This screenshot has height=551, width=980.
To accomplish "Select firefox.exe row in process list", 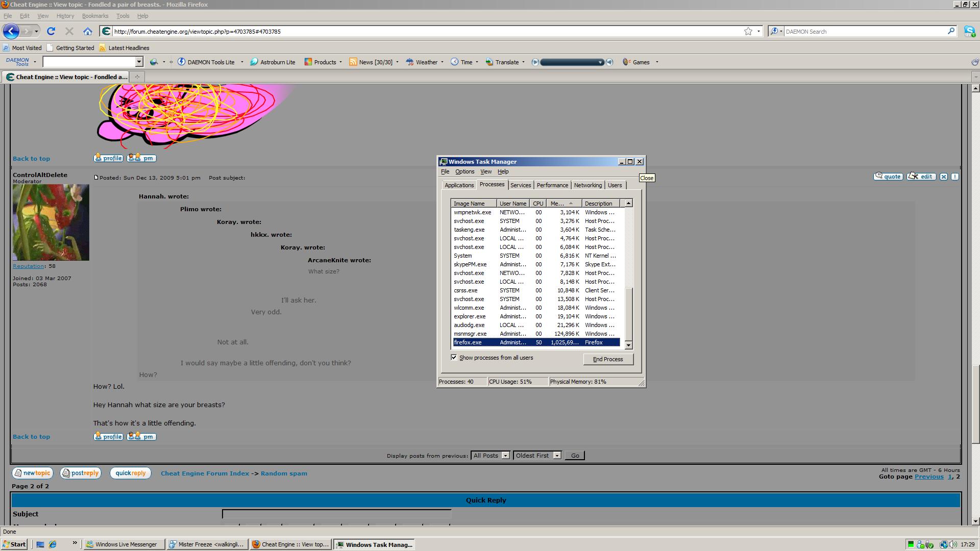I will [x=536, y=342].
